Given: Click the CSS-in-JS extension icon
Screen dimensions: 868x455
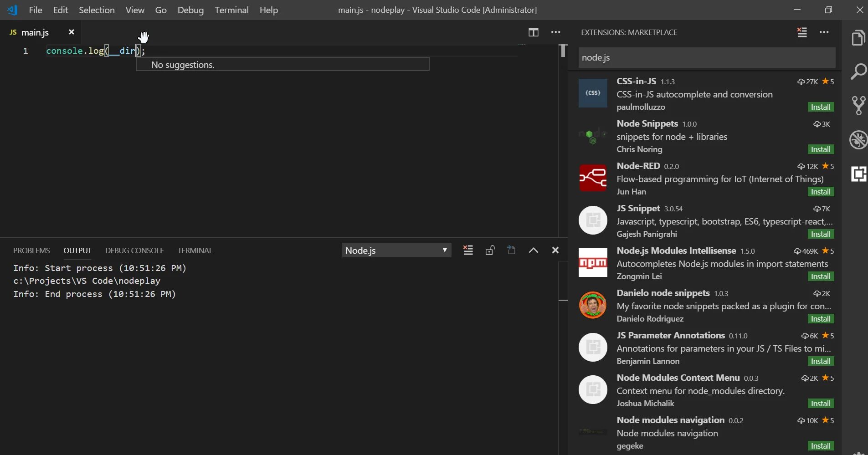Looking at the screenshot, I should [593, 93].
